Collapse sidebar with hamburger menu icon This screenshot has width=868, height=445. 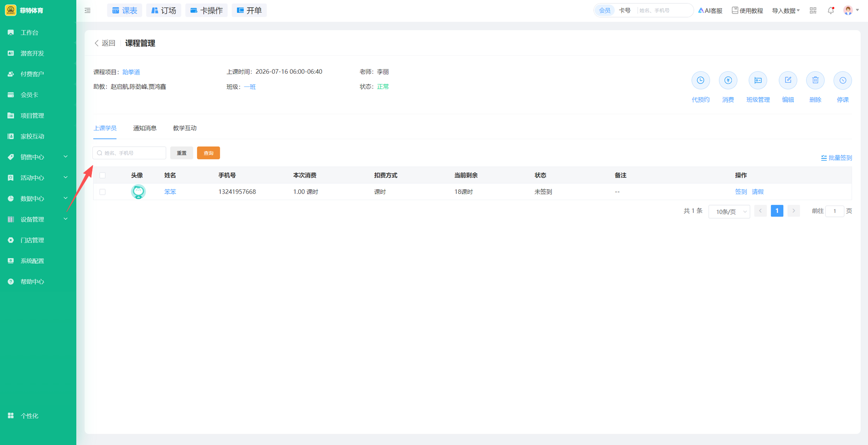point(87,10)
